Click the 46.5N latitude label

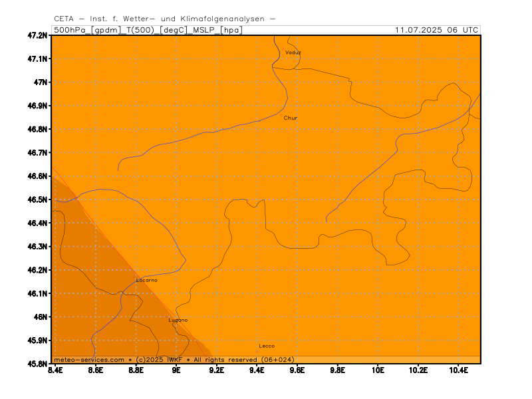point(37,199)
